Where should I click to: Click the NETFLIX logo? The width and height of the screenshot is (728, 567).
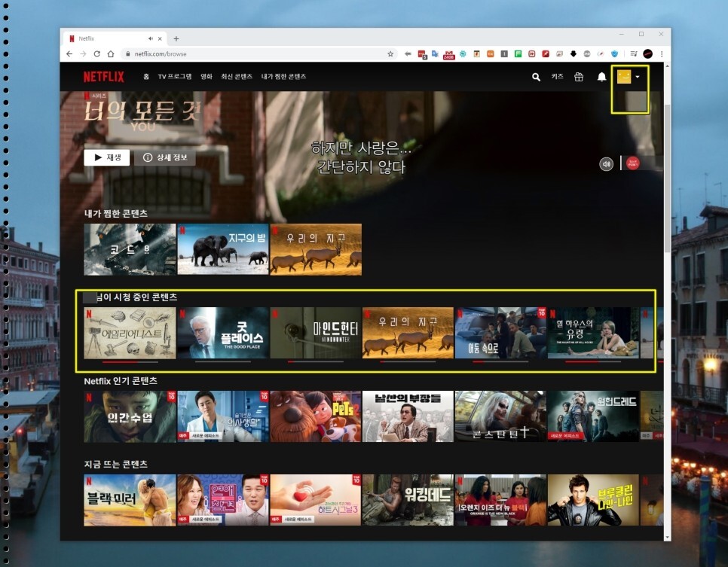pos(104,77)
